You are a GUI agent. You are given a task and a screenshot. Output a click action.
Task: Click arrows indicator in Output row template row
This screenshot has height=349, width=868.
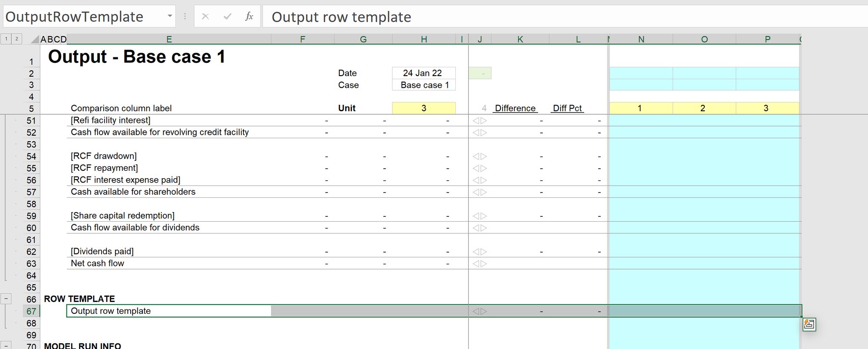[x=480, y=311]
